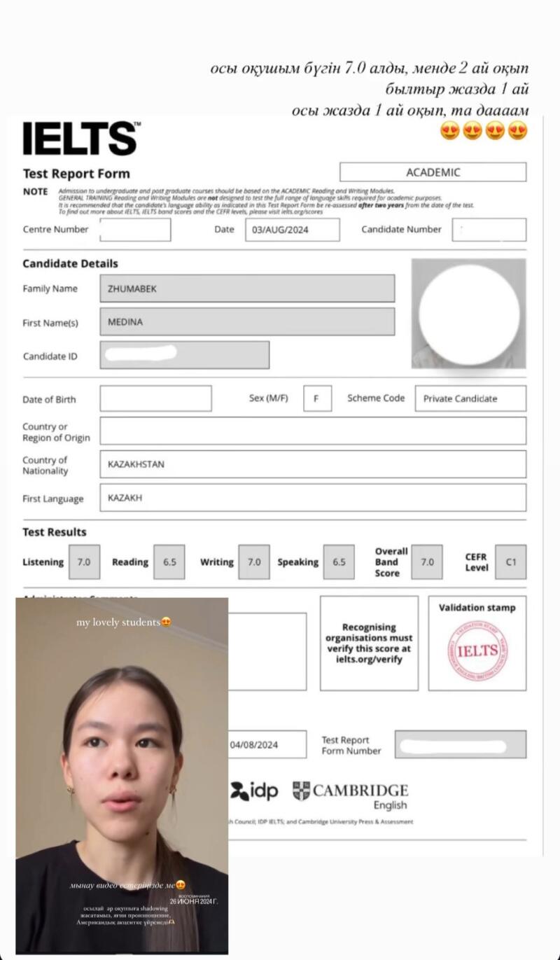Click the Test Results heading
The image size is (560, 960).
point(55,532)
